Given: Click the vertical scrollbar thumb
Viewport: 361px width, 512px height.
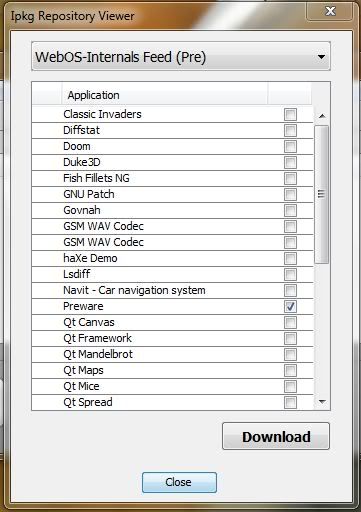Looking at the screenshot, I should pyautogui.click(x=321, y=194).
